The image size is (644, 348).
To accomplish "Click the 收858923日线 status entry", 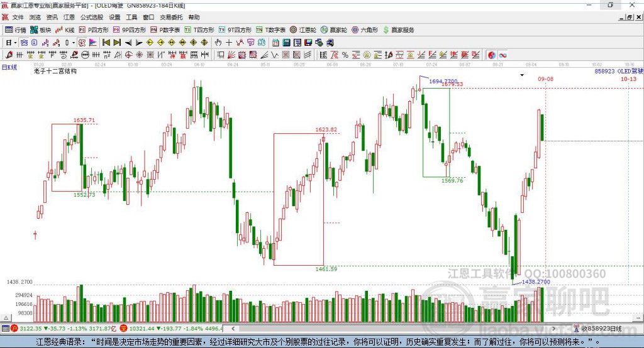I will (x=597, y=329).
